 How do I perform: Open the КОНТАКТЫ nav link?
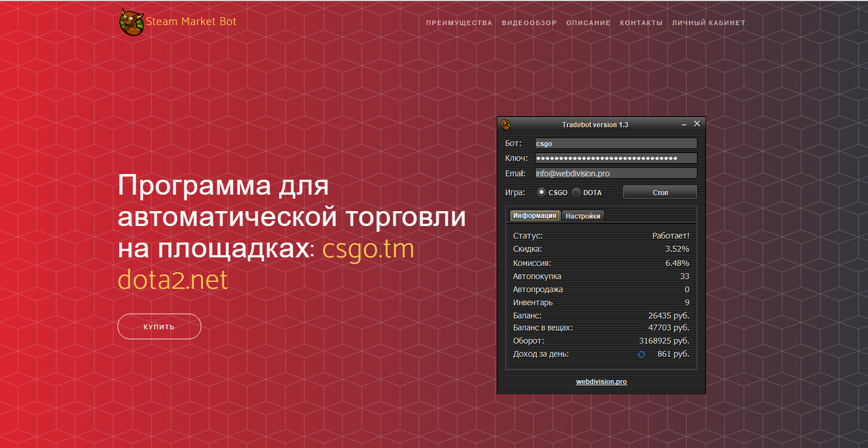[641, 23]
